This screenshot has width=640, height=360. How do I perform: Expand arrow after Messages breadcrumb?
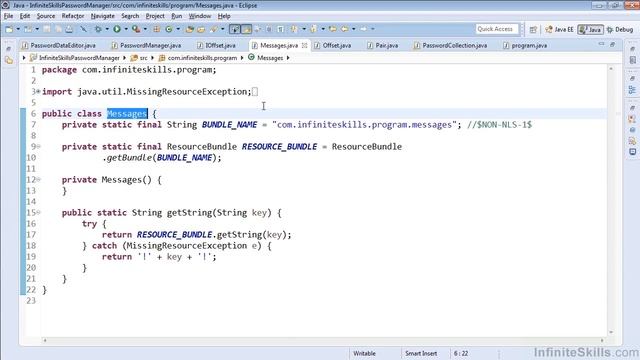pos(288,58)
